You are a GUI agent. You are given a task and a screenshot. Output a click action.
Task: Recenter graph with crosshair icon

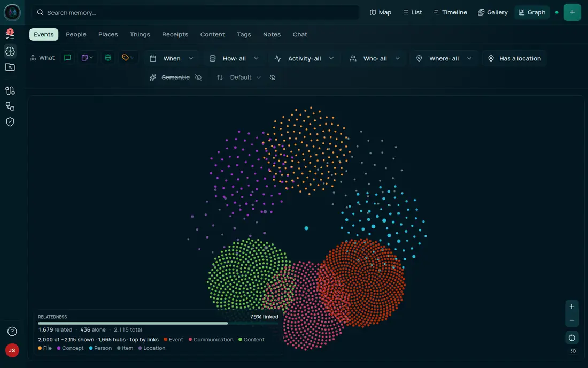tap(571, 338)
